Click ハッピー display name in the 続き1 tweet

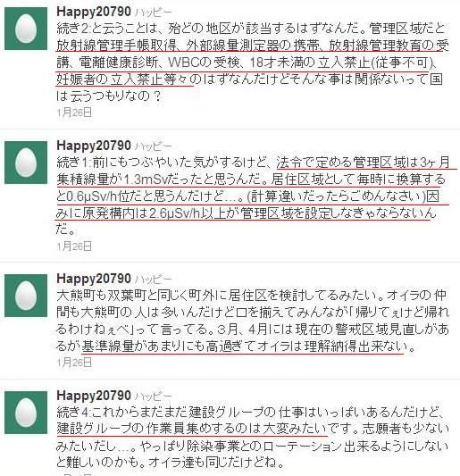click(x=154, y=146)
